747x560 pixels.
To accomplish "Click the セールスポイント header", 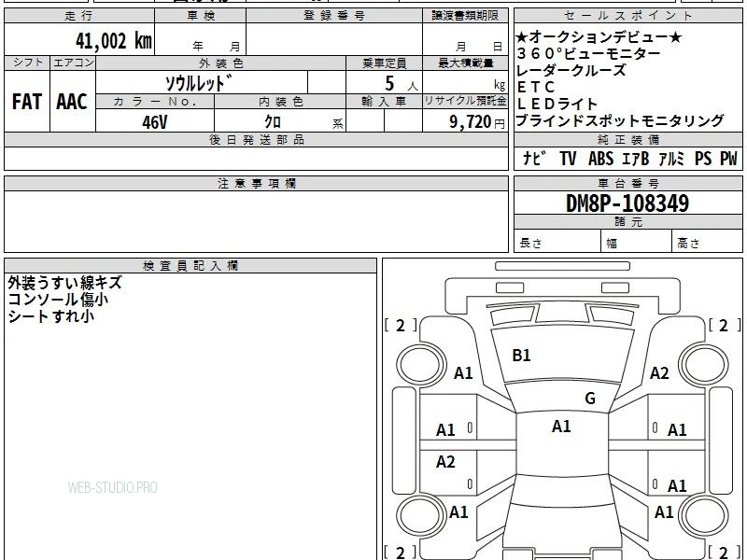I will [627, 16].
